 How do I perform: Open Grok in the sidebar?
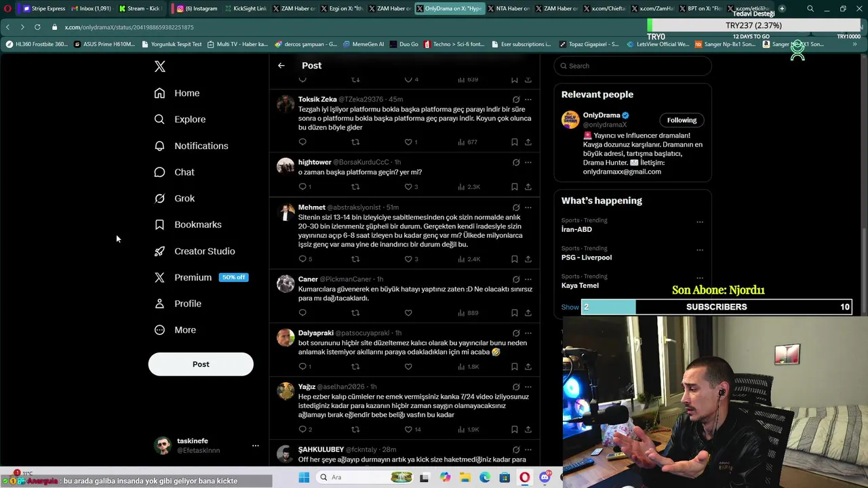[174, 199]
